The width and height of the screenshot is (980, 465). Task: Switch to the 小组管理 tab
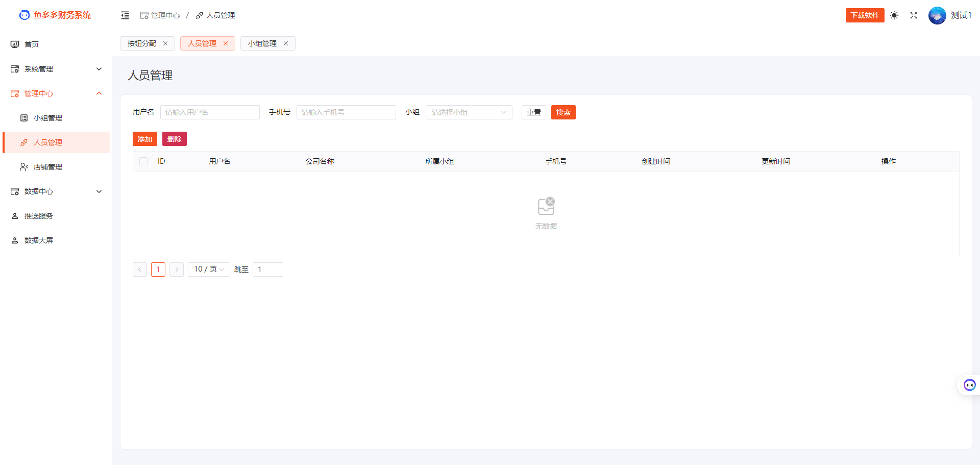pyautogui.click(x=262, y=43)
